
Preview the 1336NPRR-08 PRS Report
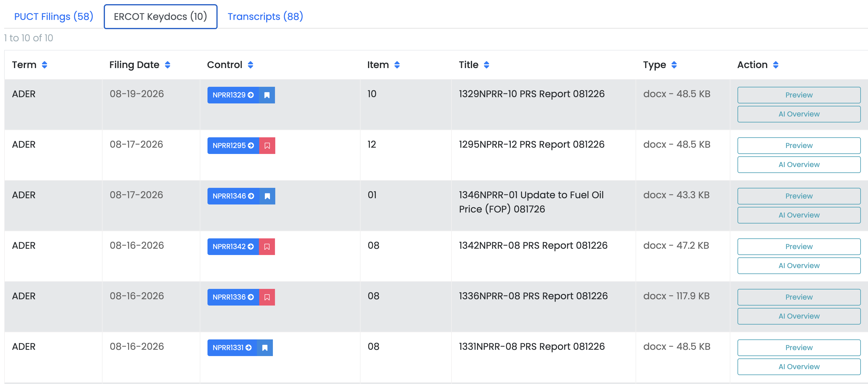point(799,297)
